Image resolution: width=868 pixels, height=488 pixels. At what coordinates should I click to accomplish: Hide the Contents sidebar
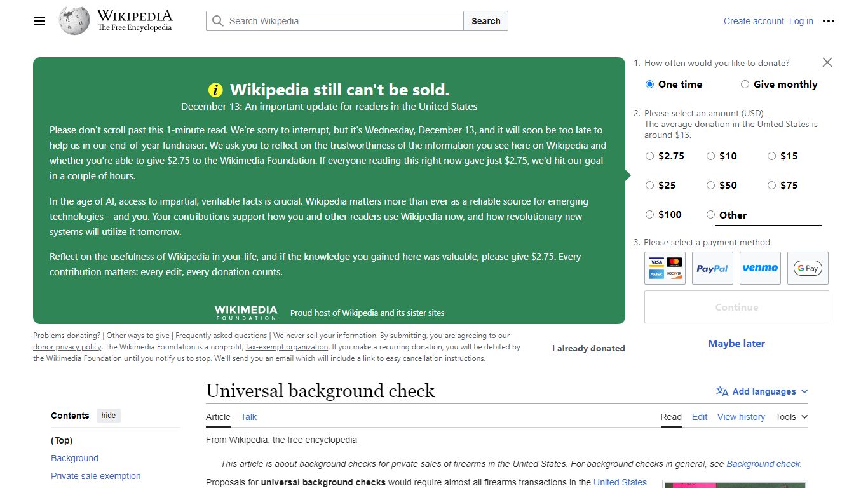pos(109,416)
